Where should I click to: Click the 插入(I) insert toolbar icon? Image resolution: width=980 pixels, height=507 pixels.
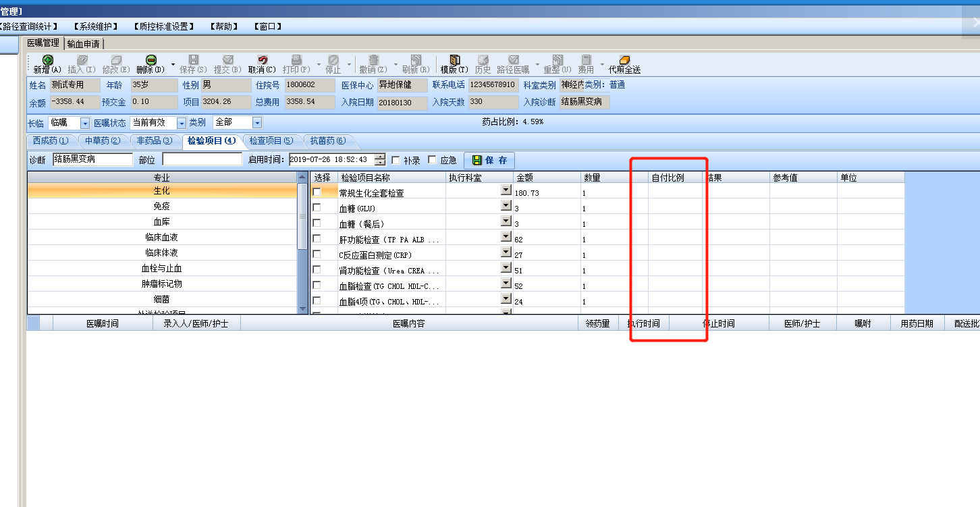click(82, 60)
